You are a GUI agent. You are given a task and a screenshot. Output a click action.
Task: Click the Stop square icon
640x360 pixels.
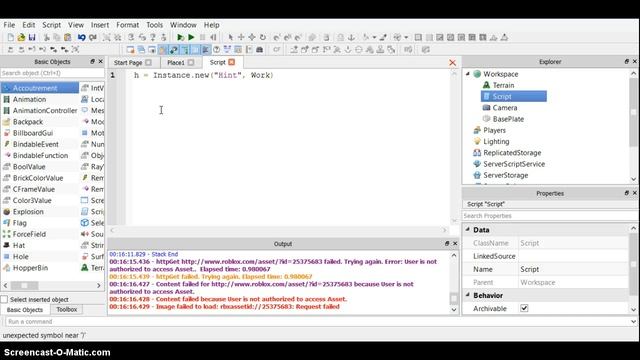(202, 38)
